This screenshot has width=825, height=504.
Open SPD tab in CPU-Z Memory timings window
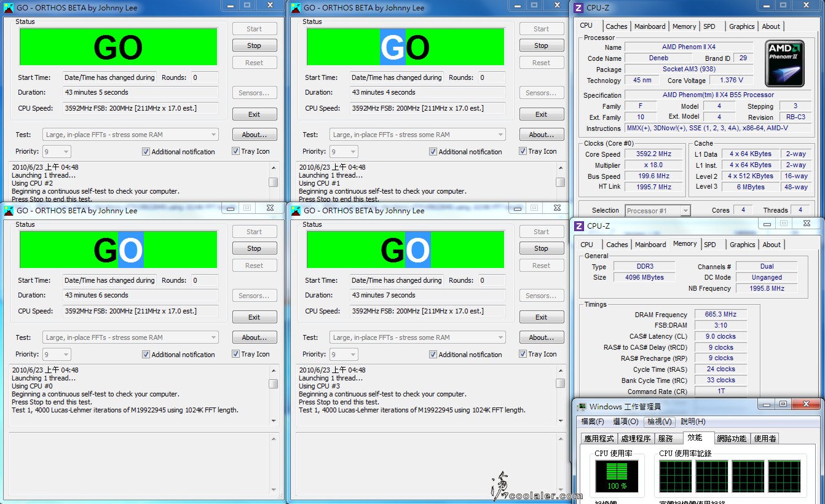point(710,245)
